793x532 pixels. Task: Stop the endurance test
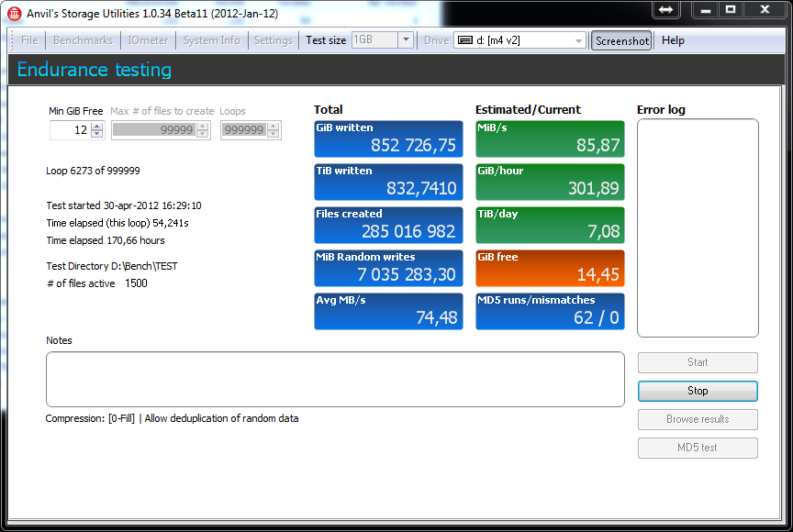coord(698,391)
